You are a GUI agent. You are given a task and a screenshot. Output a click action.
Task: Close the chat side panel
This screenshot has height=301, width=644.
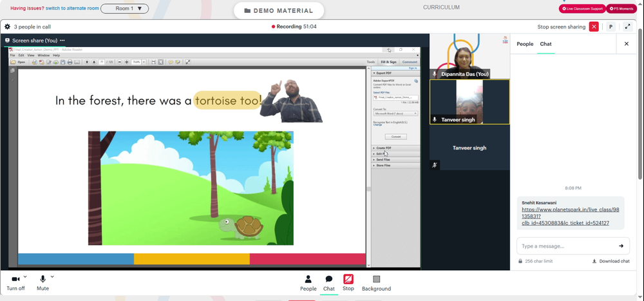627,44
